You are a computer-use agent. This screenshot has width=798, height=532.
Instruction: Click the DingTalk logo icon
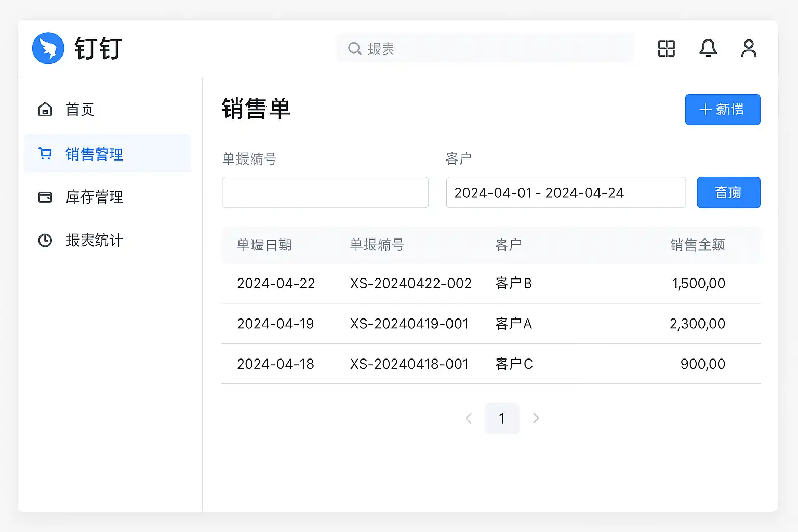48,48
